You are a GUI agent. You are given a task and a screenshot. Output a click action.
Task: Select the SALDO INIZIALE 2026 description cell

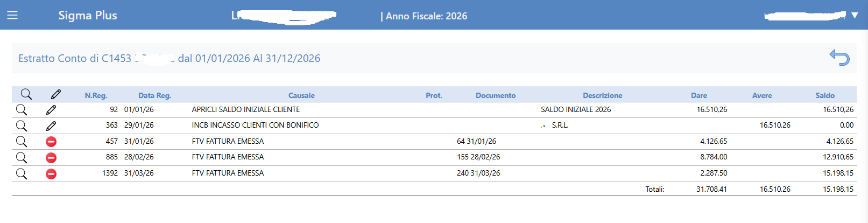[x=576, y=109]
